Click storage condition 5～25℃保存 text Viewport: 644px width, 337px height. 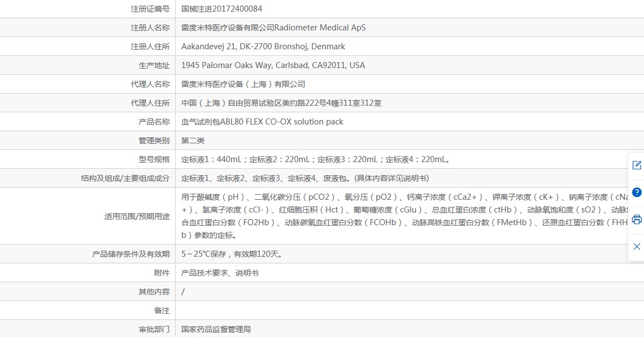(204, 254)
